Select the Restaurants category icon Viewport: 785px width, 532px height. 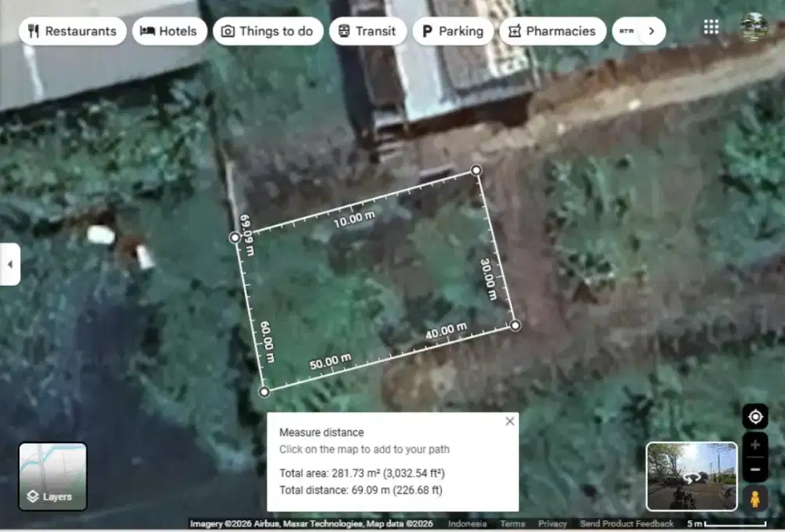(x=32, y=31)
